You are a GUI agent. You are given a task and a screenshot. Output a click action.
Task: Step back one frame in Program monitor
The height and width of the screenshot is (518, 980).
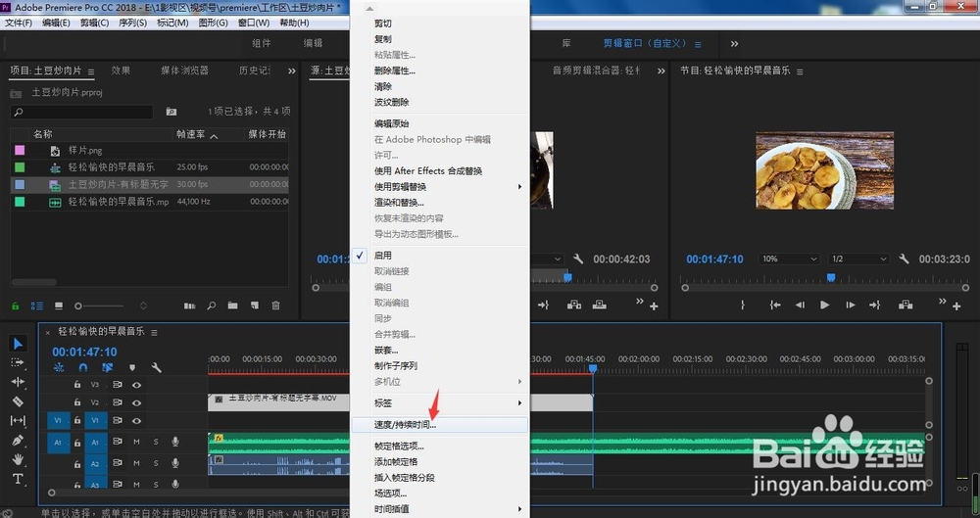[800, 305]
